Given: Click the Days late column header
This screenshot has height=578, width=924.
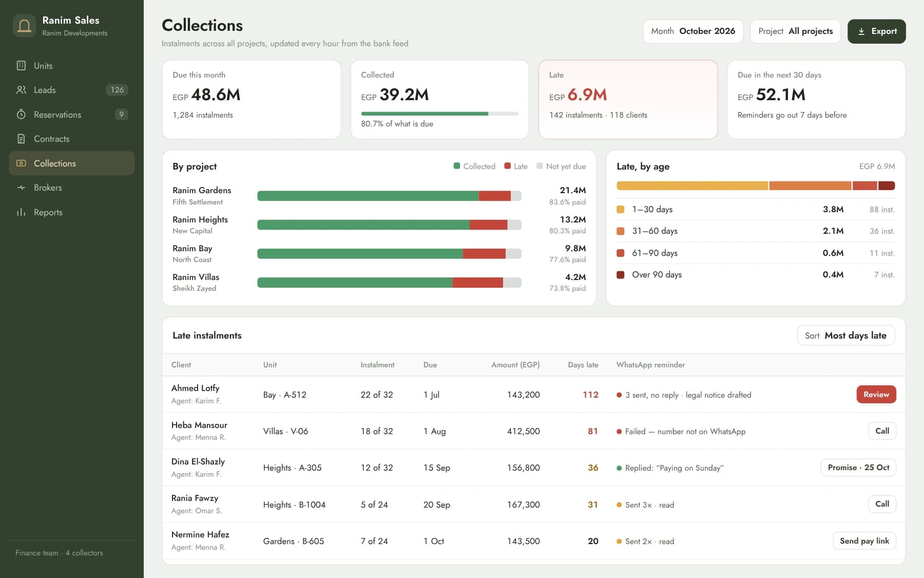Looking at the screenshot, I should (583, 365).
